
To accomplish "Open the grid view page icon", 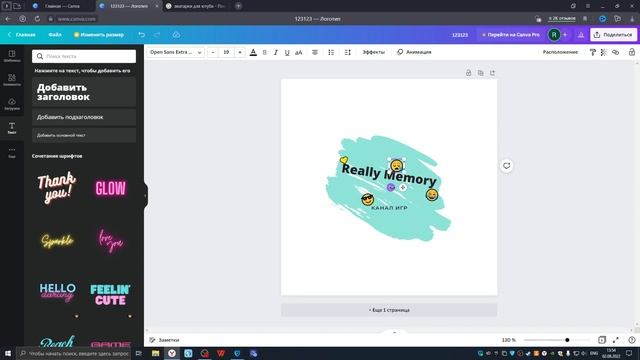I will click(x=602, y=340).
